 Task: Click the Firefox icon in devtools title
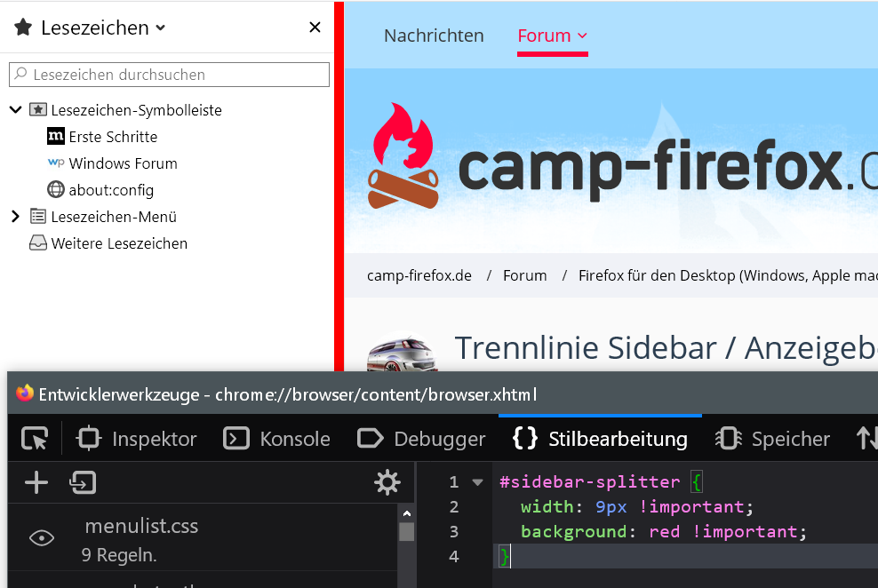pos(25,393)
